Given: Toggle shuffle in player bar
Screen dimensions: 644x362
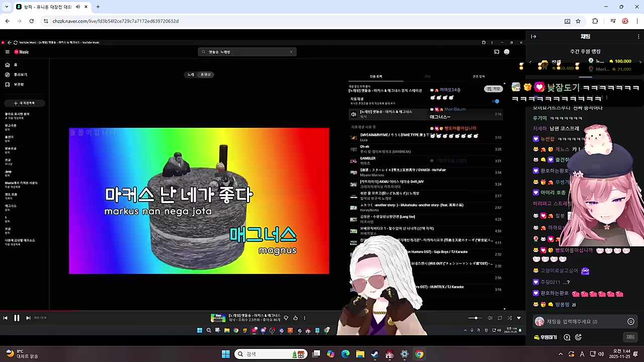Looking at the screenshot, I should pyautogui.click(x=510, y=318).
